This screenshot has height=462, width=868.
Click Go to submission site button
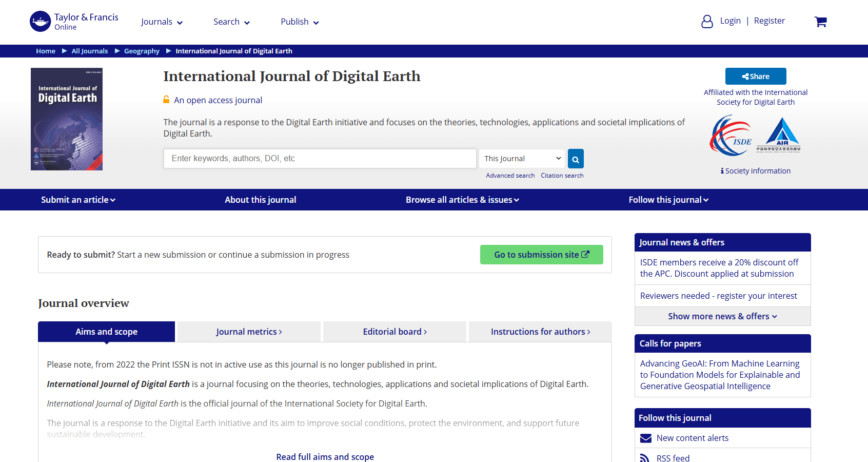click(542, 255)
